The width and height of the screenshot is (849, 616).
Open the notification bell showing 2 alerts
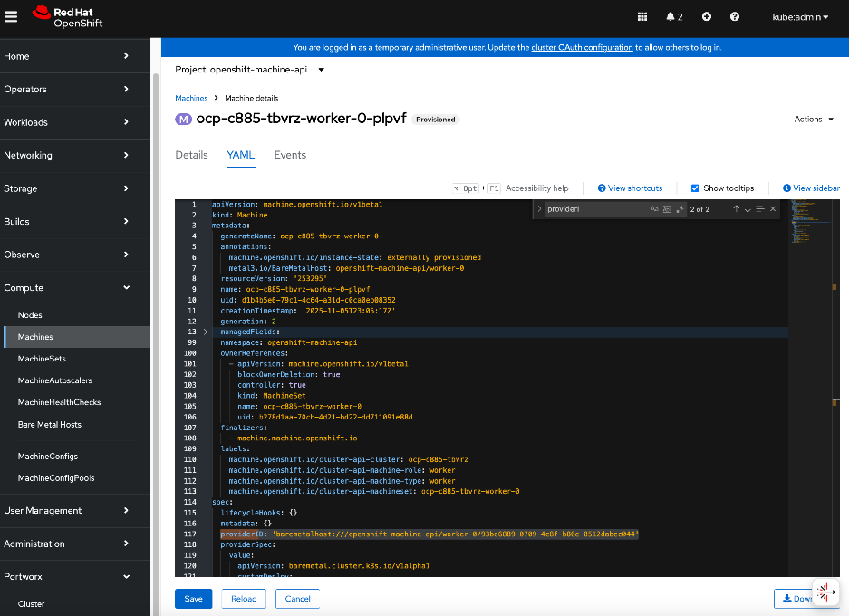[x=669, y=16]
